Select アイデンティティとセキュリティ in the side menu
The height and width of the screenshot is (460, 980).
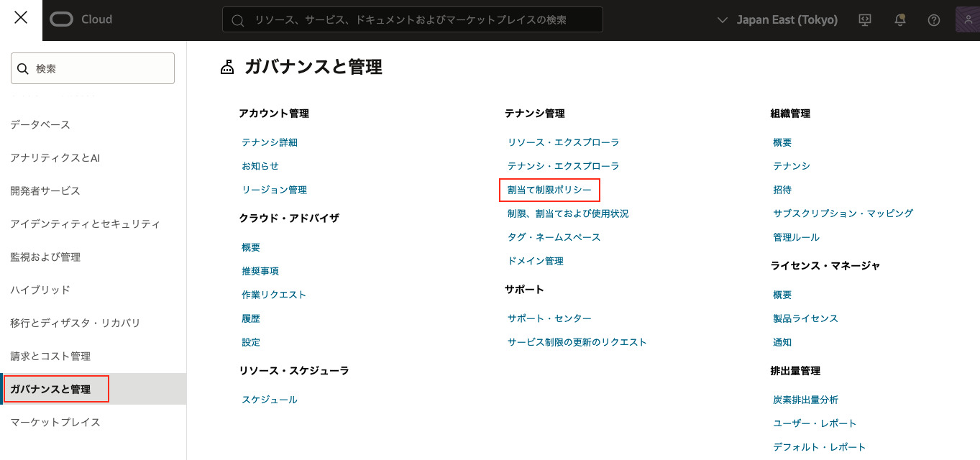tap(85, 224)
